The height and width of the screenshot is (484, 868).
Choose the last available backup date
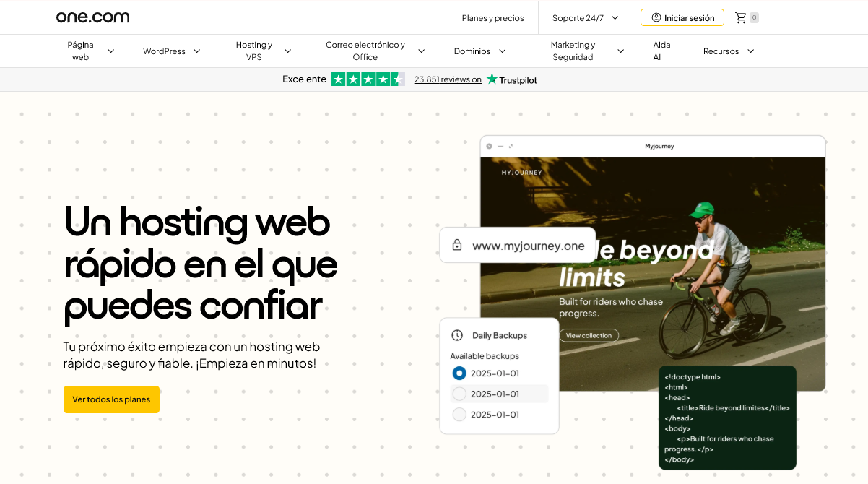pos(459,414)
